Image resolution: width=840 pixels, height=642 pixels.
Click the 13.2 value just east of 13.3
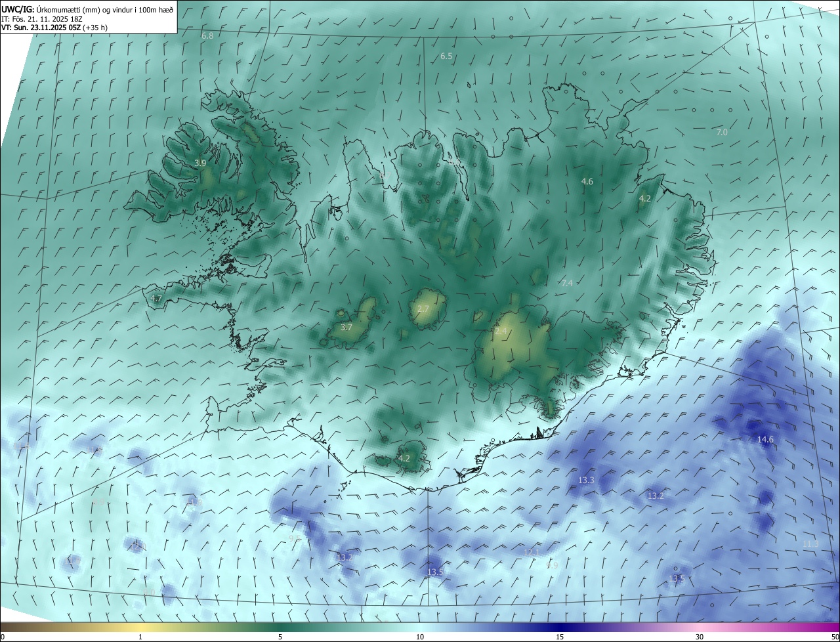coord(656,496)
